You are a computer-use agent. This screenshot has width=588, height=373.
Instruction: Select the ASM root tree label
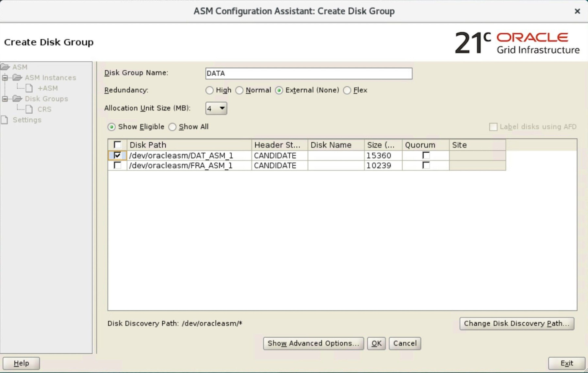[x=20, y=67]
